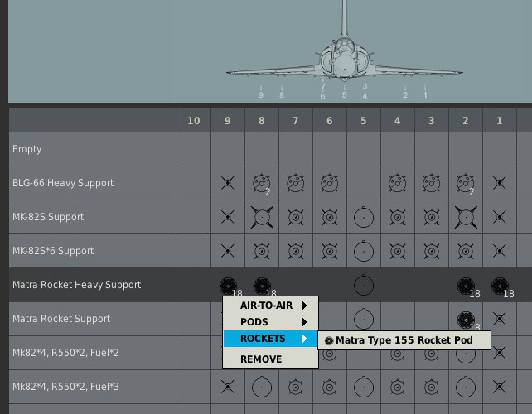Click pylon 9 missile icon in MK-82S*6 Support row
Image resolution: width=532 pixels, height=414 pixels.
point(228,251)
